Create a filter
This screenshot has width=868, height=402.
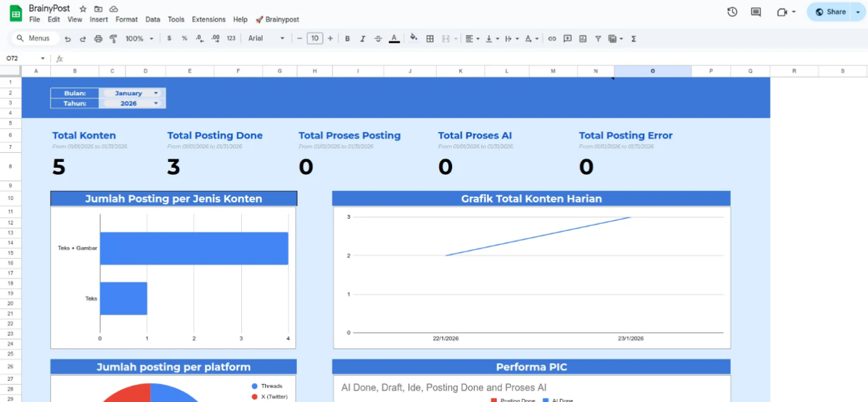pos(598,39)
